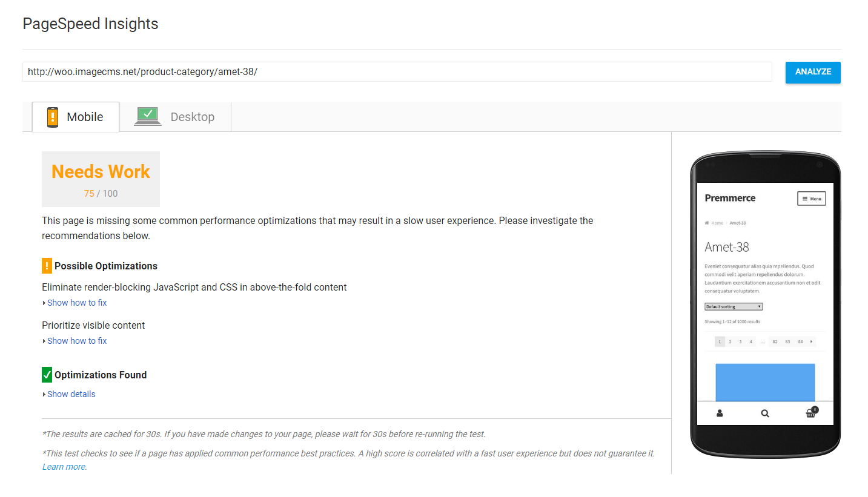Click the Needs Work score box
This screenshot has width=868, height=497.
(x=101, y=179)
